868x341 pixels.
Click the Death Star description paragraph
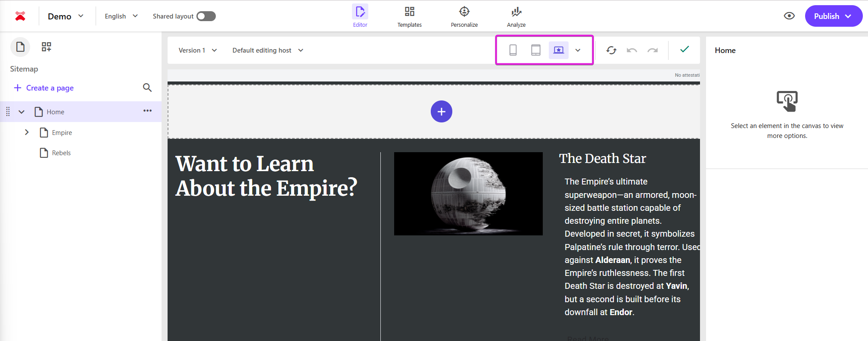pos(632,247)
